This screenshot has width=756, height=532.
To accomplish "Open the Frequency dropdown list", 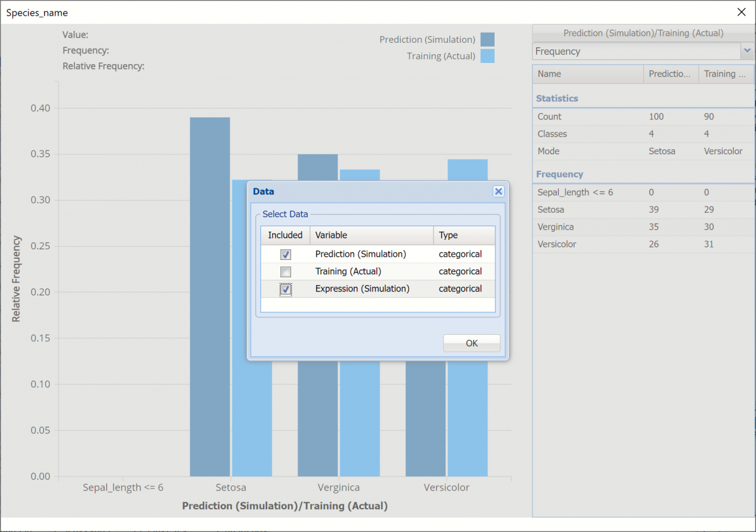I will pyautogui.click(x=636, y=52).
